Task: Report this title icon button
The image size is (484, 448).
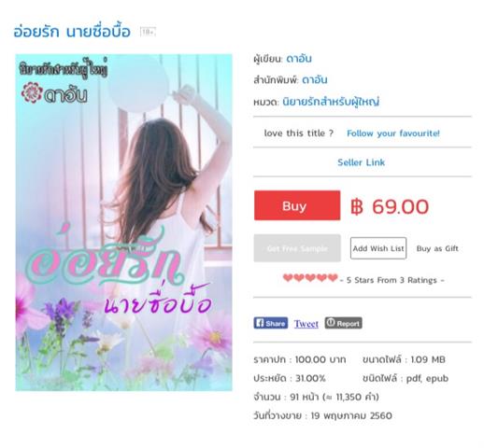Action: coord(343,323)
